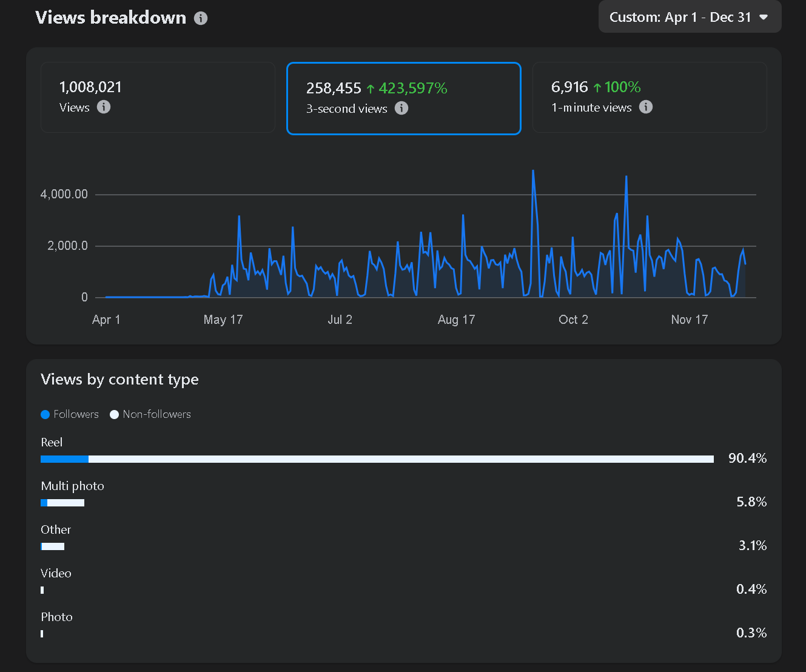Click the date range dropdown caret arrow
806x672 pixels.
[x=764, y=18]
